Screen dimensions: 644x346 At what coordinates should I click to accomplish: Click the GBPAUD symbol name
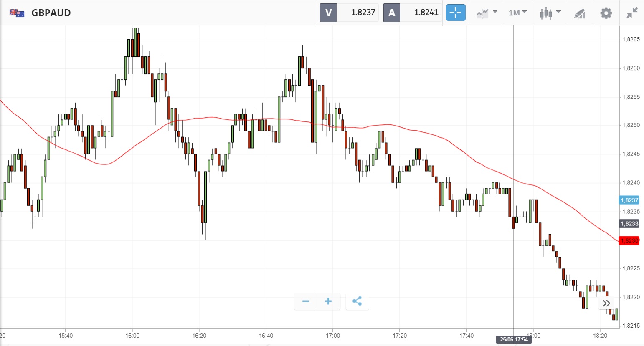(x=51, y=13)
